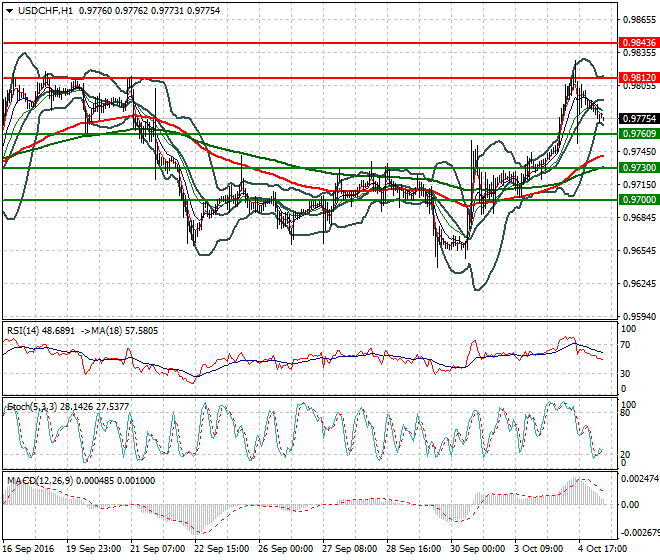
Task: Click the 27 Sep 08:00 time label
Action: 350,549
